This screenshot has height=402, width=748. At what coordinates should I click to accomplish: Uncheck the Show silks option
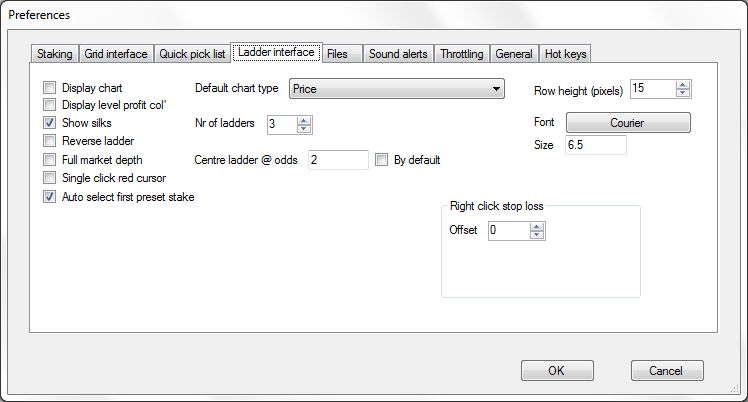point(49,123)
